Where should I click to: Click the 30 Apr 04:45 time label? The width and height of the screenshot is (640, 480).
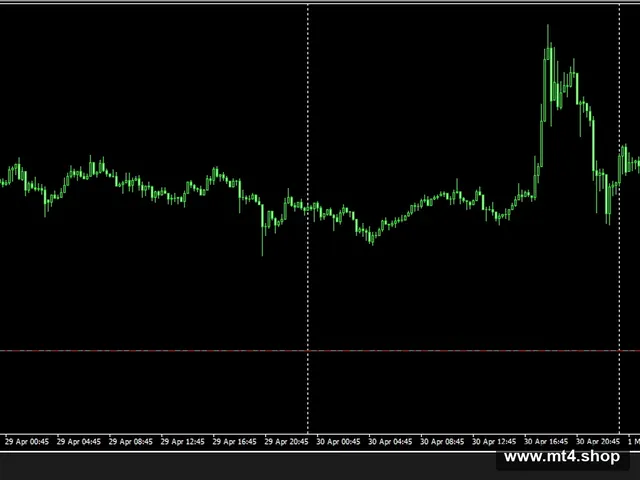(390, 442)
